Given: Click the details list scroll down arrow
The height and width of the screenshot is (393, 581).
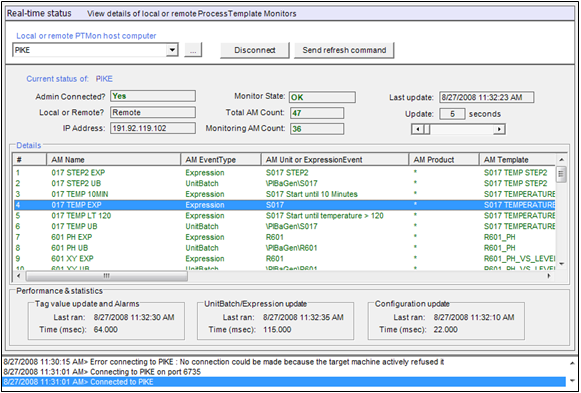Looking at the screenshot, I should (561, 264).
